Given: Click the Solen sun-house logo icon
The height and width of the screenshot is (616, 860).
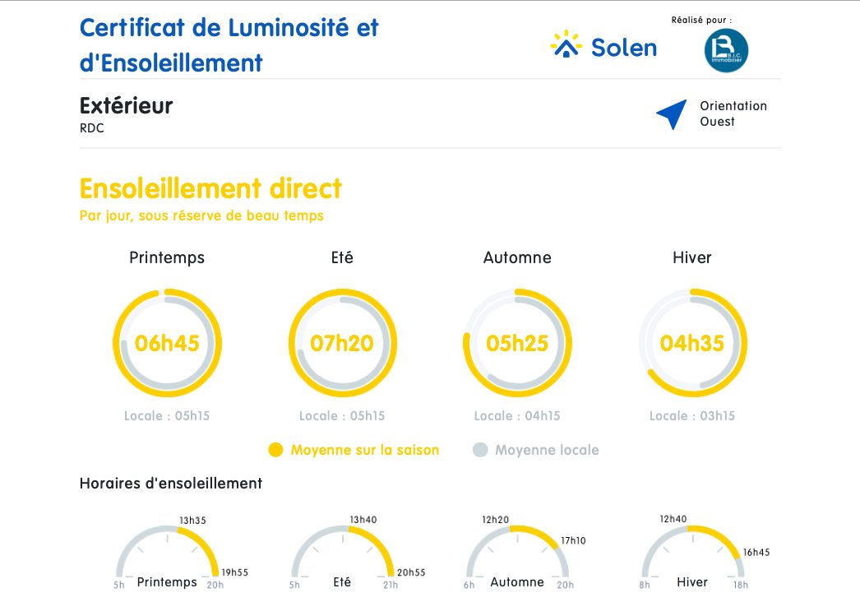Looking at the screenshot, I should click(x=565, y=45).
